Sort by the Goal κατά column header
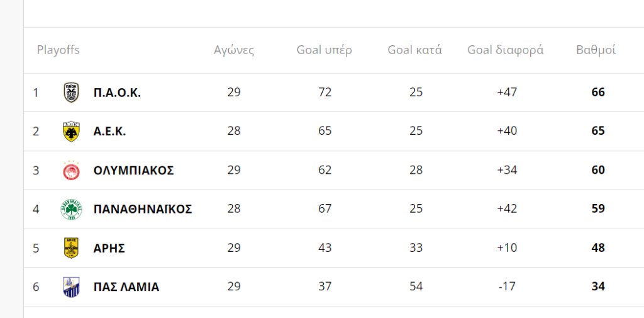Viewport: 644px width, 318px height. pyautogui.click(x=415, y=50)
